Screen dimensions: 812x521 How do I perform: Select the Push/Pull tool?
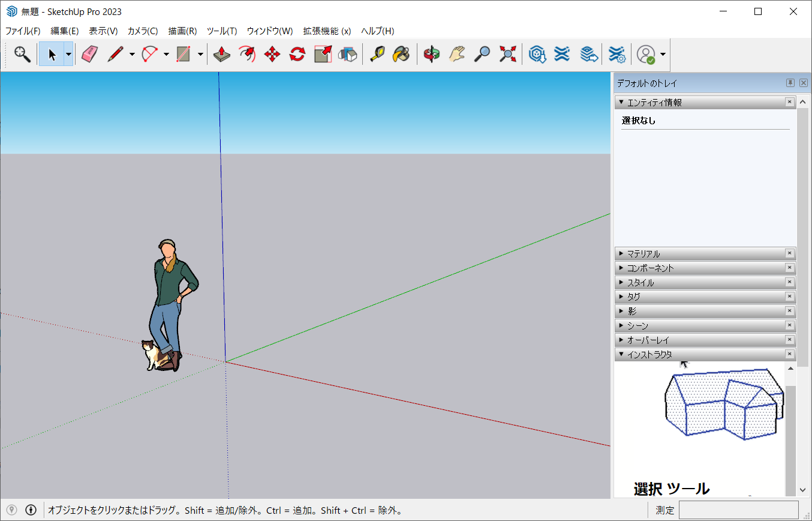(222, 54)
